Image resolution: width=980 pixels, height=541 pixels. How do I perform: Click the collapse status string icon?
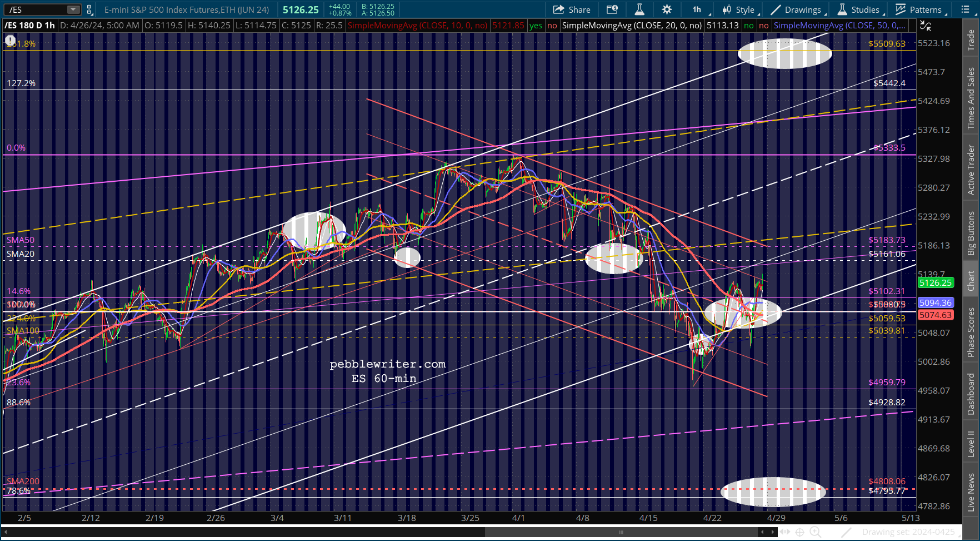[925, 26]
